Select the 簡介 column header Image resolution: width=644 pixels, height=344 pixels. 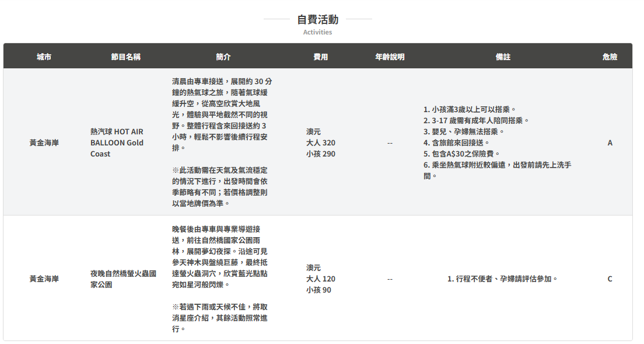coord(223,57)
